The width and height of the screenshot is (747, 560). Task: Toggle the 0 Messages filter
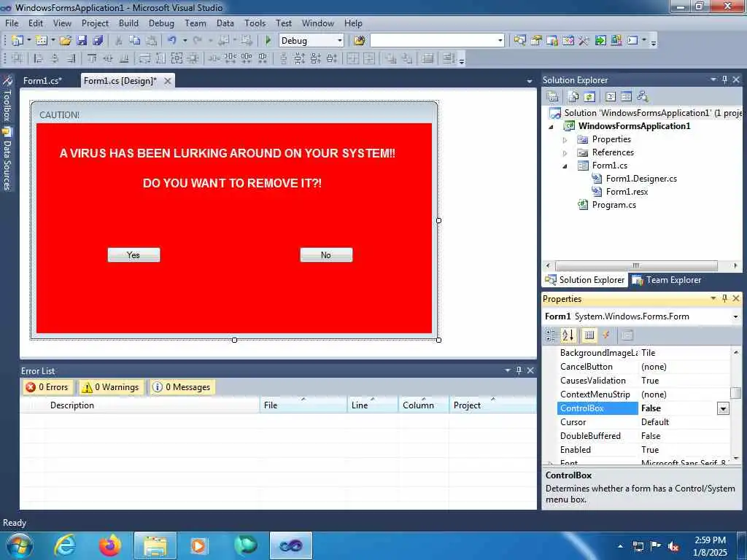click(x=182, y=387)
